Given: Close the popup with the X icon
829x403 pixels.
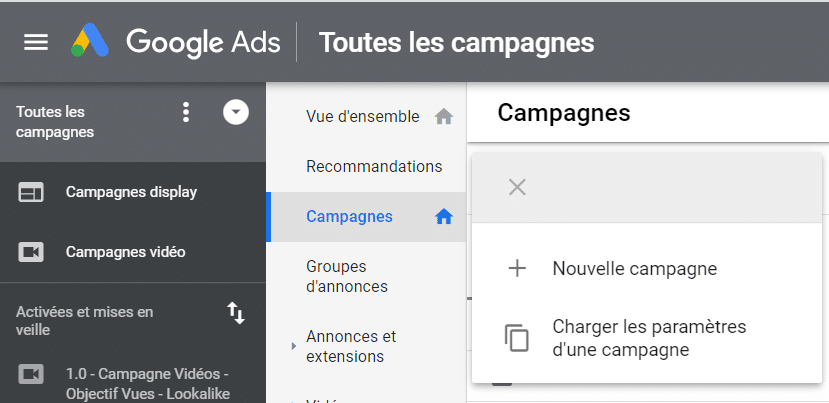Looking at the screenshot, I should (x=517, y=187).
